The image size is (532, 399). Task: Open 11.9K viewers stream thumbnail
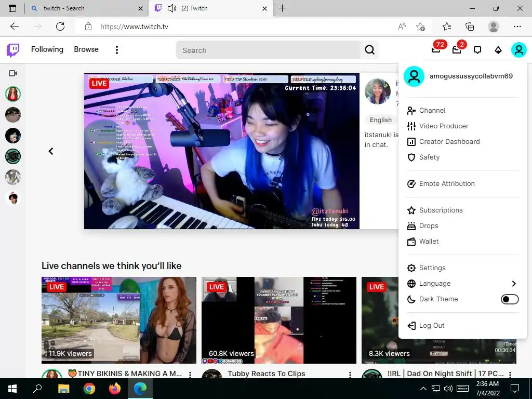[x=119, y=320]
